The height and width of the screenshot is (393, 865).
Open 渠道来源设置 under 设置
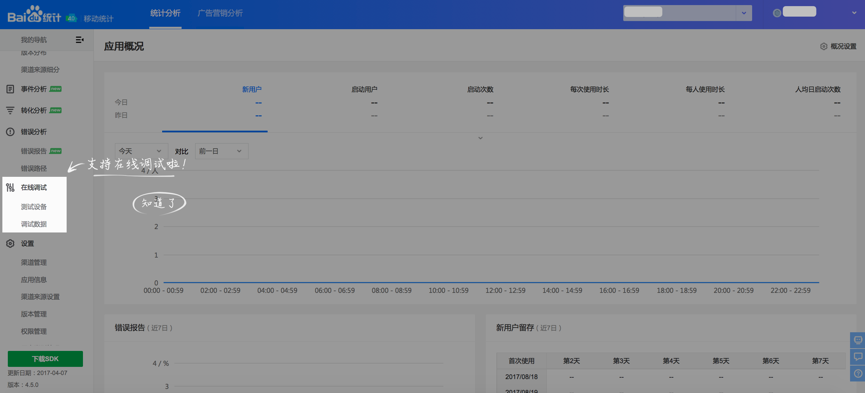40,297
